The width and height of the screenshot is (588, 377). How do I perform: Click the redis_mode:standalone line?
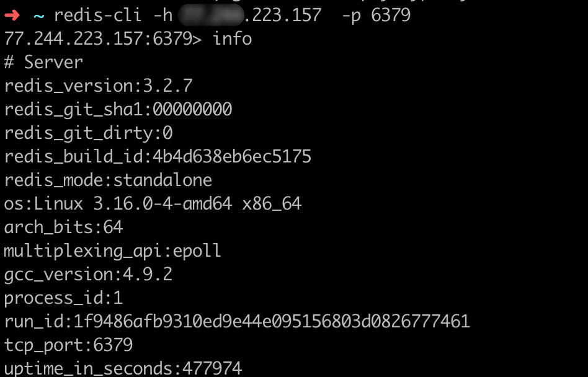coord(108,180)
